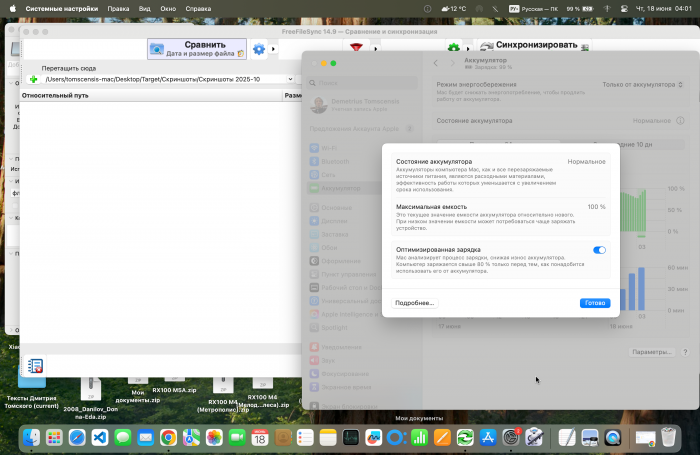Open comparison settings blue gear icon
Screen dimensions: 700x455
pyautogui.click(x=259, y=49)
